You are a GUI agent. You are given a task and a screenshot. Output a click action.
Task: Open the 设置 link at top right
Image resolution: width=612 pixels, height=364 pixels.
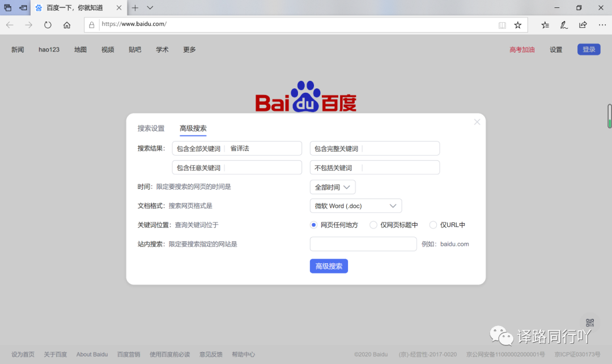556,49
